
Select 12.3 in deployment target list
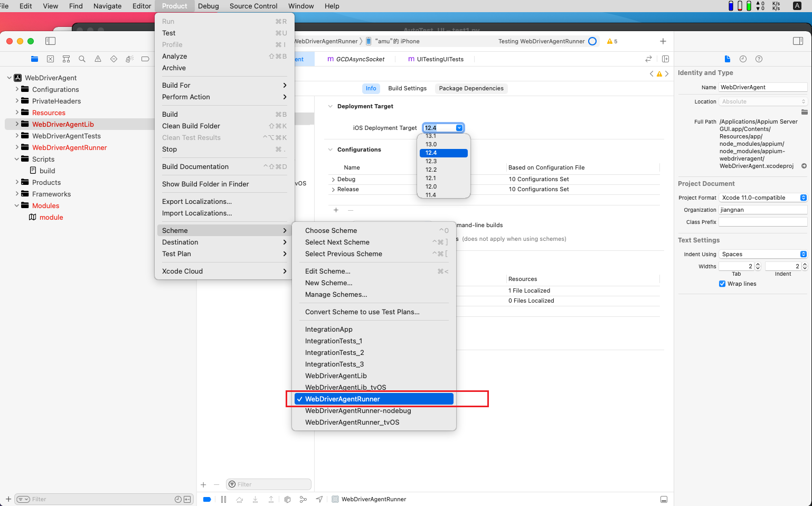pyautogui.click(x=443, y=161)
